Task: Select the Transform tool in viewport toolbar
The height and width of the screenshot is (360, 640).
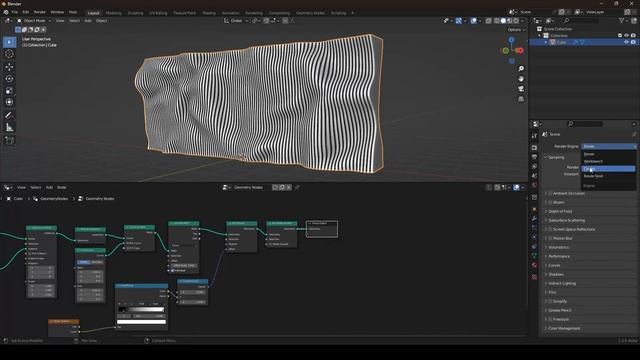Action: [9, 102]
